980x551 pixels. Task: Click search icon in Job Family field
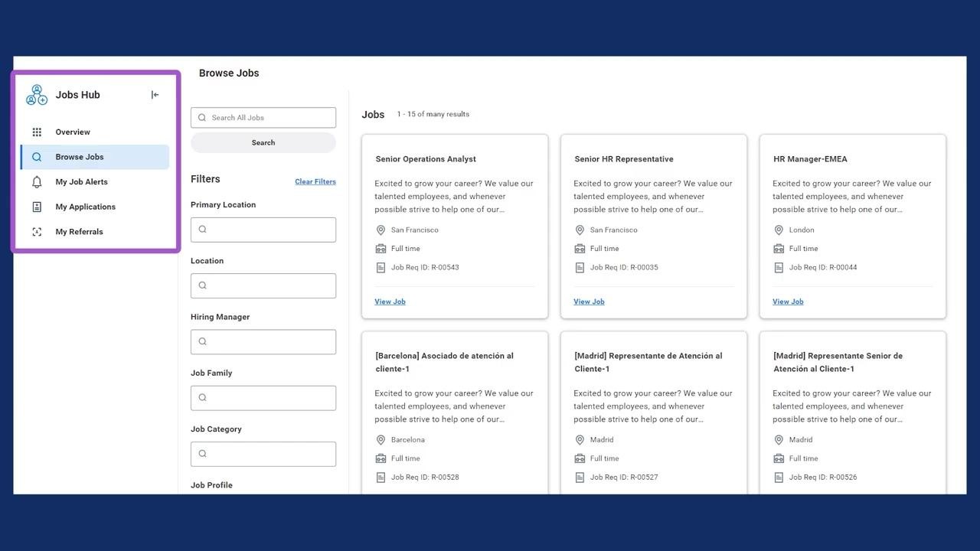click(x=203, y=398)
